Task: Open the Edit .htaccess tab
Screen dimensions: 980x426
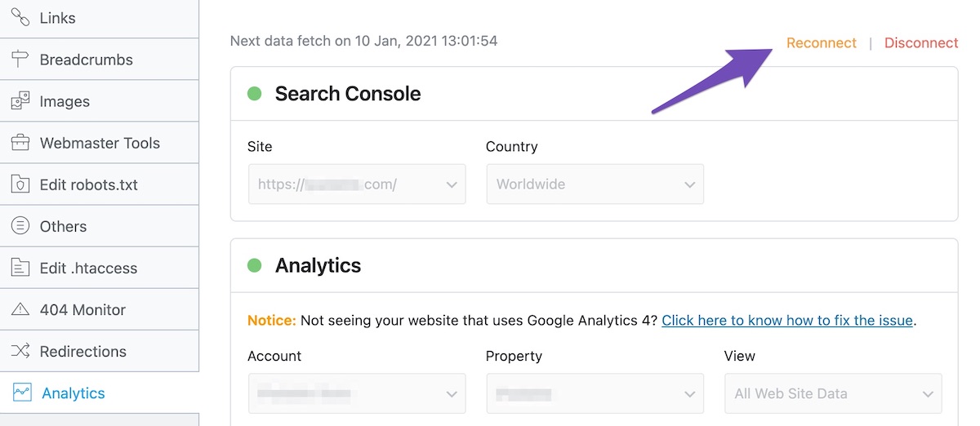Action: pyautogui.click(x=88, y=268)
